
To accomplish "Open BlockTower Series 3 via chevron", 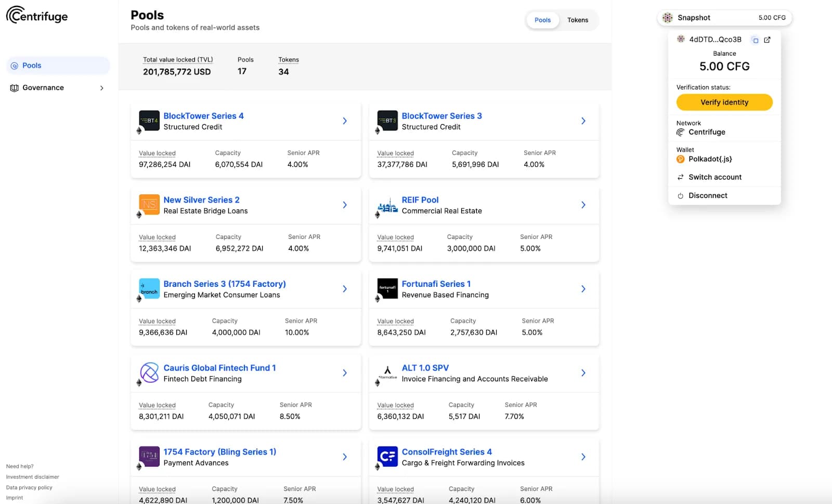I will point(583,121).
